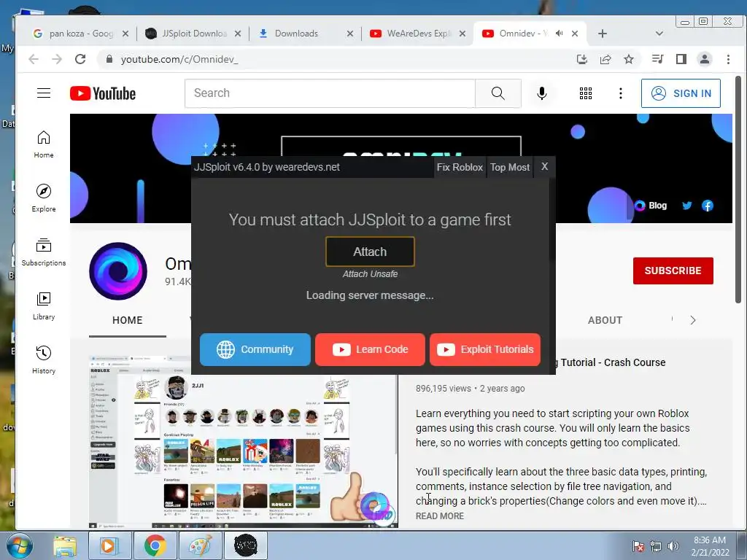Click the share page icon
Screen dimensions: 747x560
(605, 59)
